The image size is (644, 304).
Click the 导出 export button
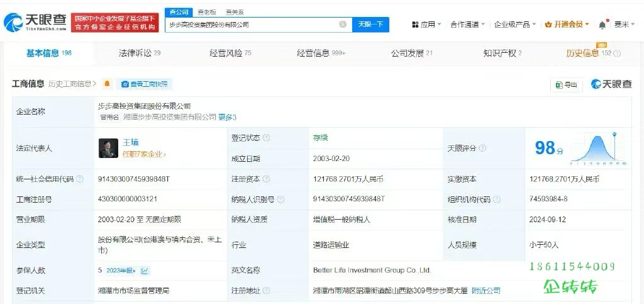[567, 84]
